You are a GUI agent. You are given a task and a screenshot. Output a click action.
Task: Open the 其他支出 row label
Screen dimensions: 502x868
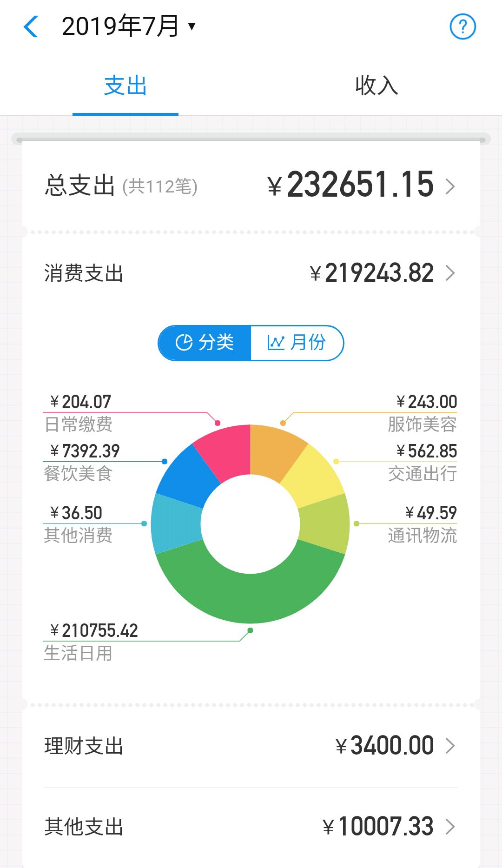pyautogui.click(x=84, y=827)
